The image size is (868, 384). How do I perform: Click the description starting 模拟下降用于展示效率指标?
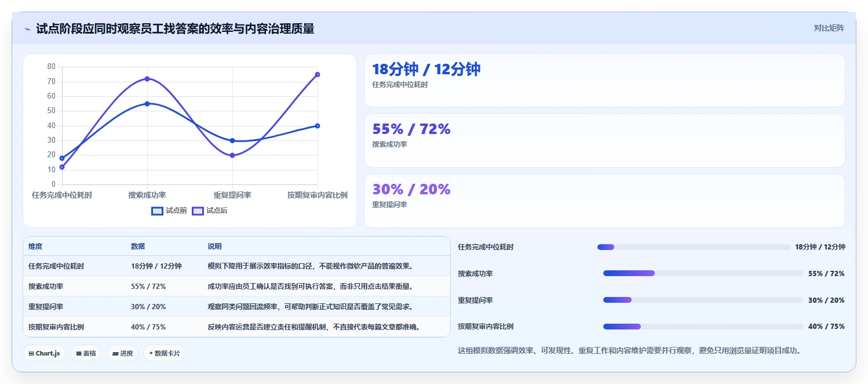(x=310, y=266)
